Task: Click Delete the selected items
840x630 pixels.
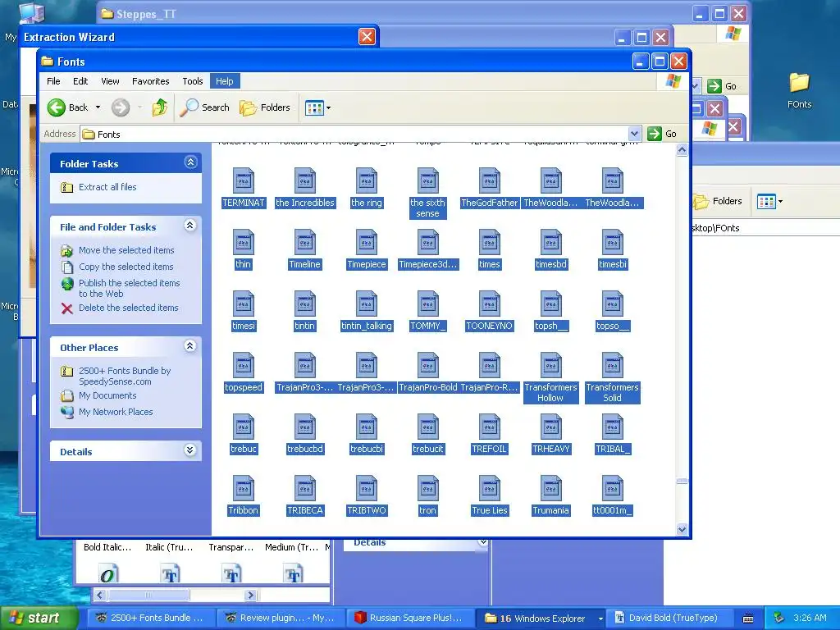Action: click(x=129, y=308)
